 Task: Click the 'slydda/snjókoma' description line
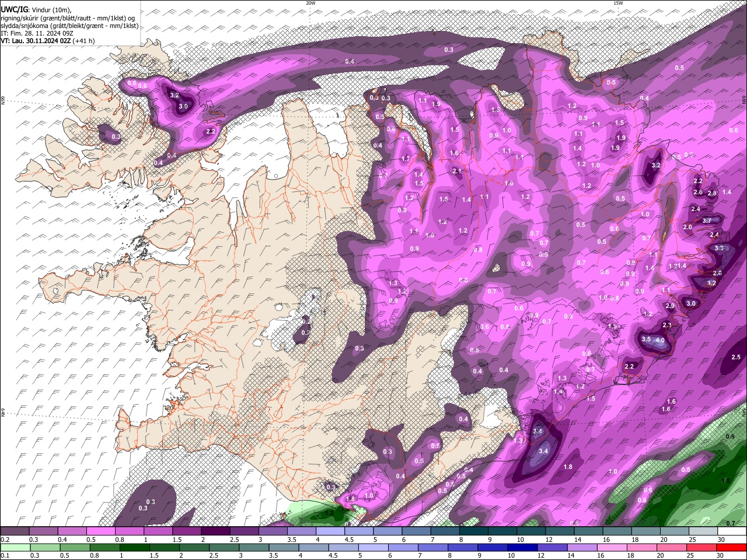pos(69,26)
